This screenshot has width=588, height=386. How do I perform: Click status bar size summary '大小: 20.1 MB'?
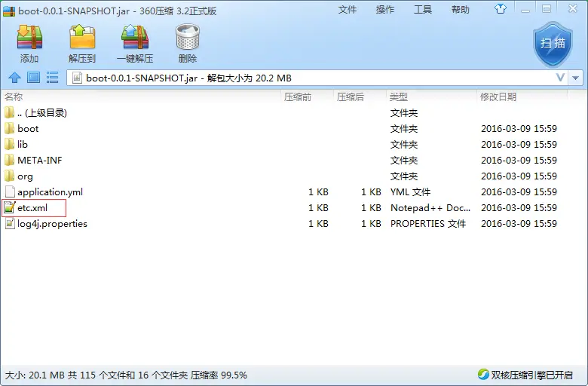35,375
